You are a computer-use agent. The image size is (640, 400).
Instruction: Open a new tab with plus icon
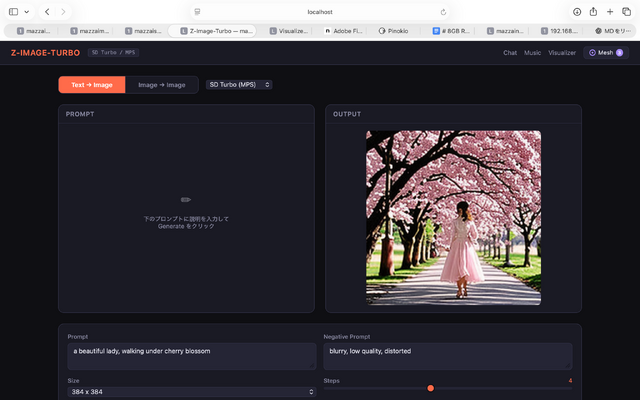pyautogui.click(x=610, y=11)
